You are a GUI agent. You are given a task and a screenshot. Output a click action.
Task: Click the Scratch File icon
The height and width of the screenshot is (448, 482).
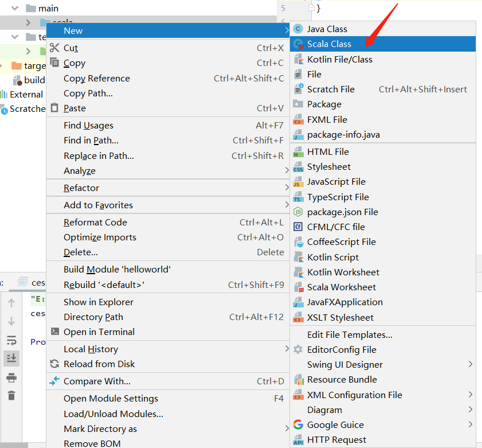click(298, 89)
